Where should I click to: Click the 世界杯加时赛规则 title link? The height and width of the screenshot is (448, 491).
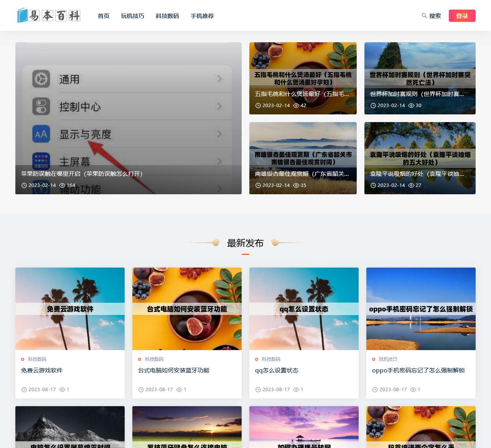417,94
